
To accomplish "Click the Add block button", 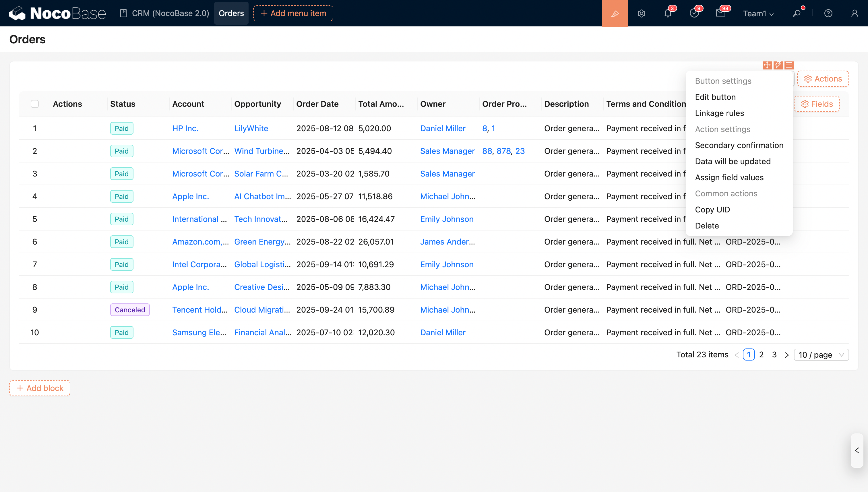I will [40, 388].
